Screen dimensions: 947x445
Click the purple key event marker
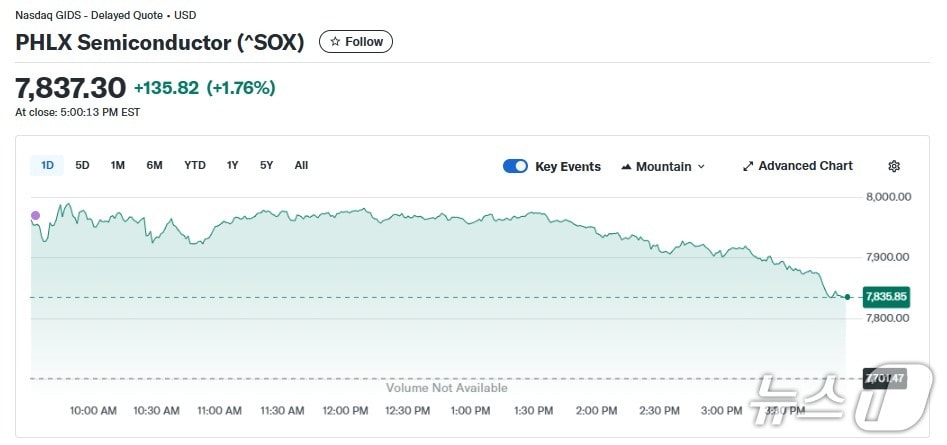pyautogui.click(x=36, y=215)
